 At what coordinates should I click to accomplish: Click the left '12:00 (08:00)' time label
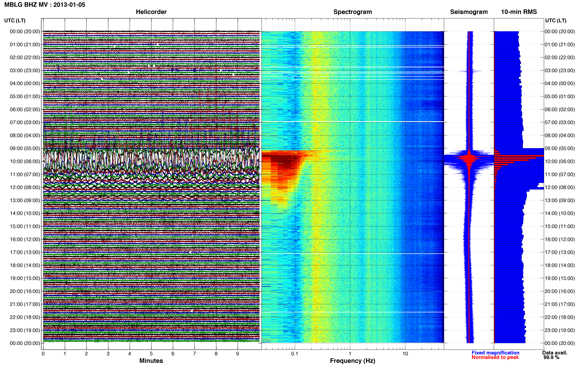[25, 187]
